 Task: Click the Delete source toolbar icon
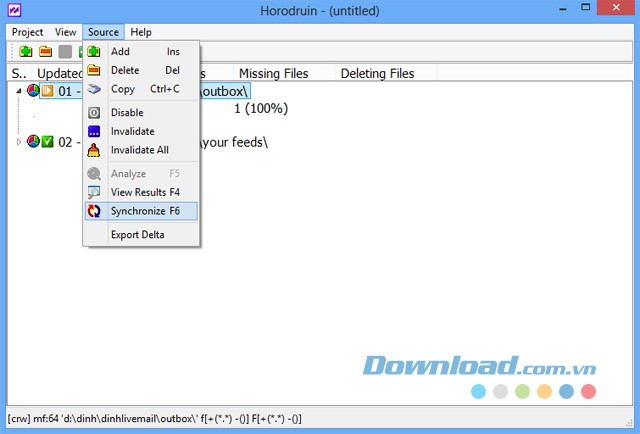click(45, 51)
